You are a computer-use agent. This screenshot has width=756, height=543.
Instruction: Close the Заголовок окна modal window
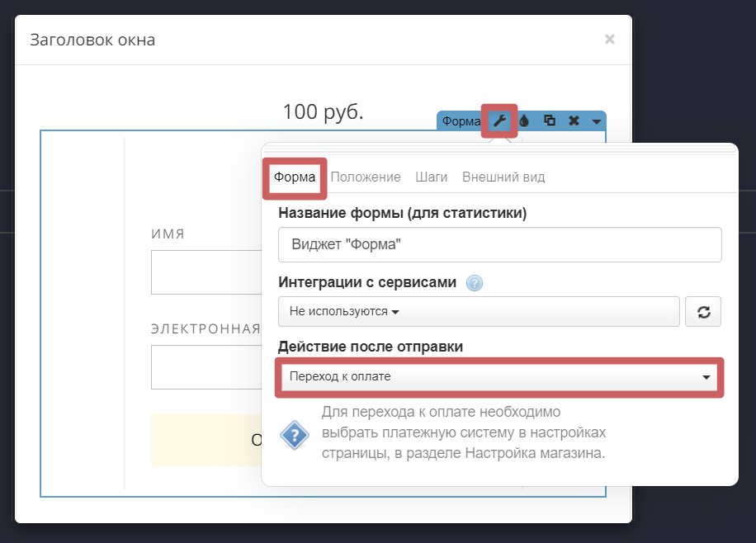[x=609, y=39]
